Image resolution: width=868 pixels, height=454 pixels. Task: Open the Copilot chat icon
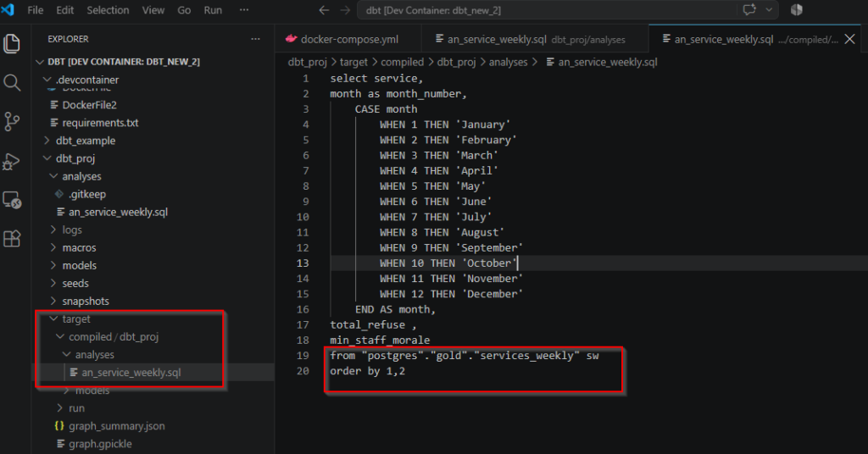pyautogui.click(x=749, y=10)
